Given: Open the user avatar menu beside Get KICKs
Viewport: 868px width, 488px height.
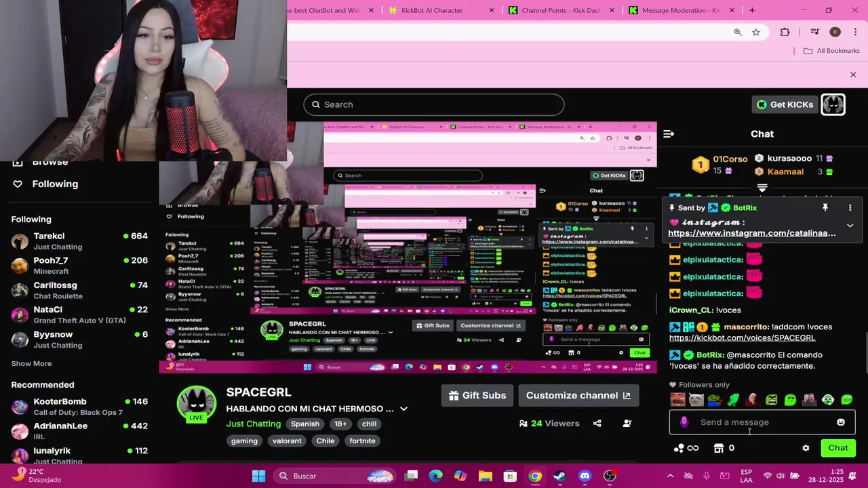Looking at the screenshot, I should [833, 104].
